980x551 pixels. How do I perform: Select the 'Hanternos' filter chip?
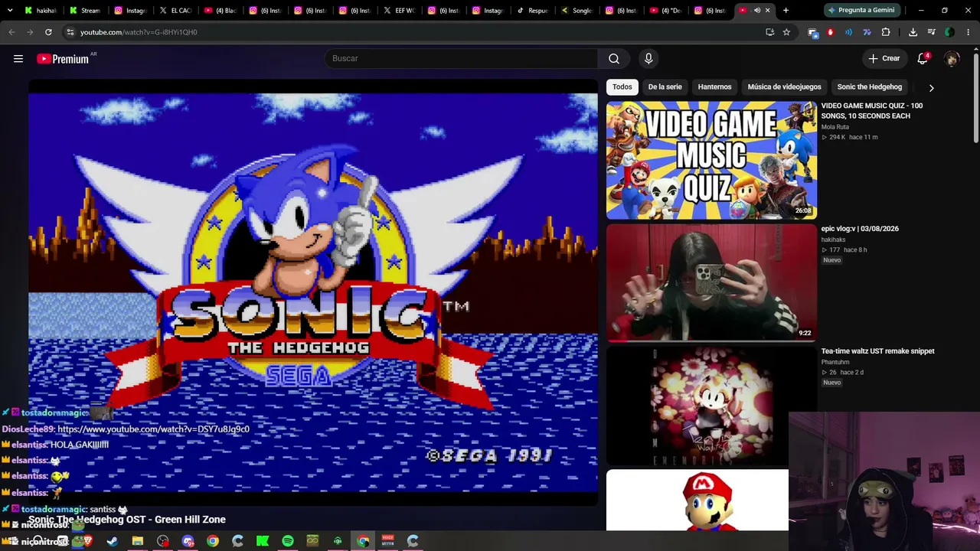tap(714, 87)
